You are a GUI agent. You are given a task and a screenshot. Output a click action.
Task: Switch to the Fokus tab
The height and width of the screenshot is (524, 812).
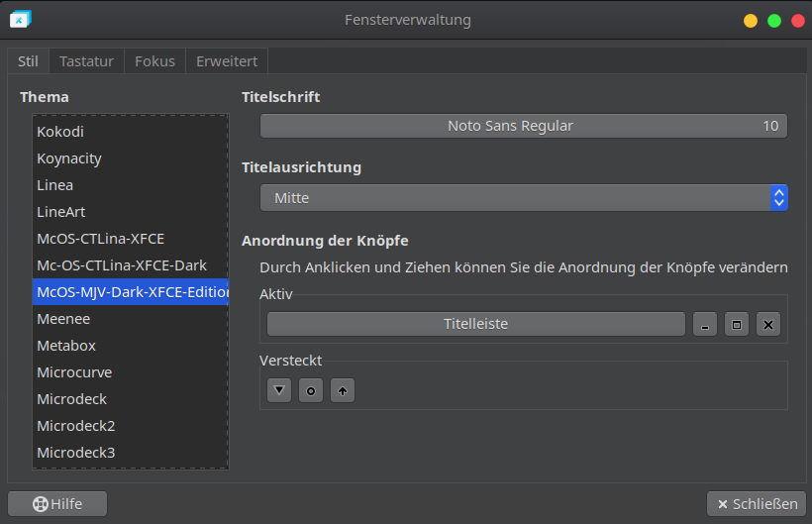click(x=154, y=61)
